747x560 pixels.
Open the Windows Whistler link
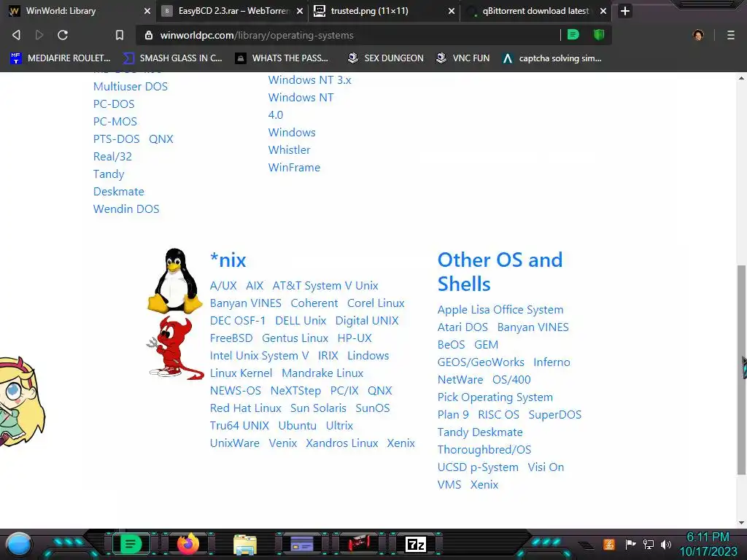pyautogui.click(x=292, y=141)
